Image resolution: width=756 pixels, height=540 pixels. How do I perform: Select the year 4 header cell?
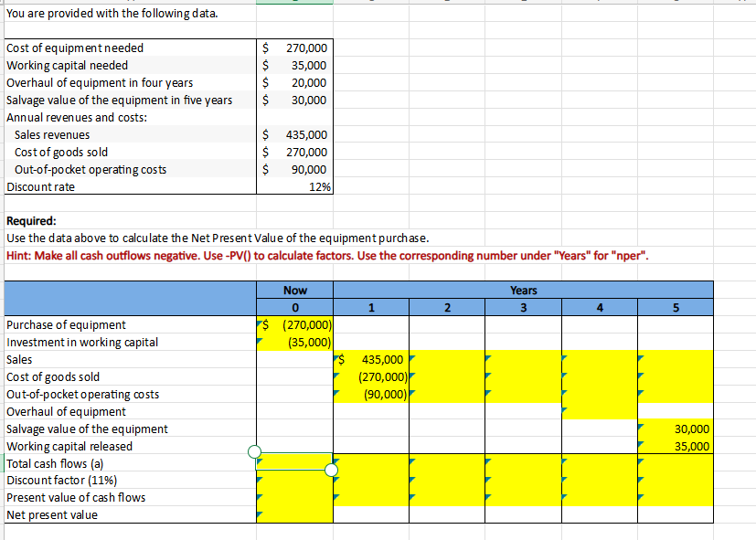(x=600, y=307)
